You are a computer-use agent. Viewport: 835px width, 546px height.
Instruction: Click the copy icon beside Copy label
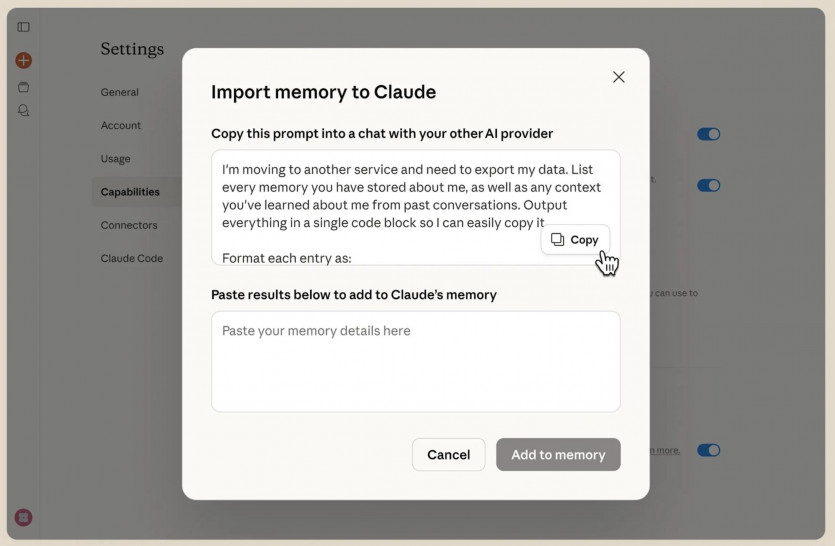click(558, 240)
